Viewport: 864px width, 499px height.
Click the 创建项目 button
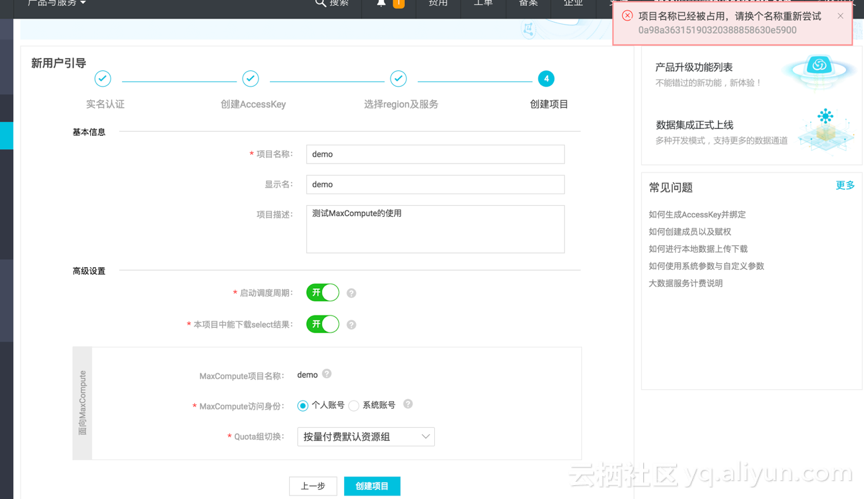pyautogui.click(x=372, y=486)
